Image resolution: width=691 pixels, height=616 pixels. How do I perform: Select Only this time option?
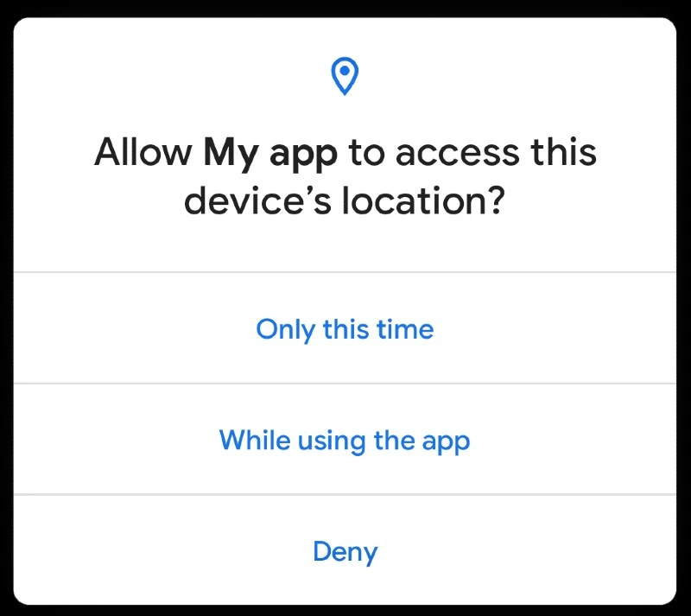coord(345,328)
